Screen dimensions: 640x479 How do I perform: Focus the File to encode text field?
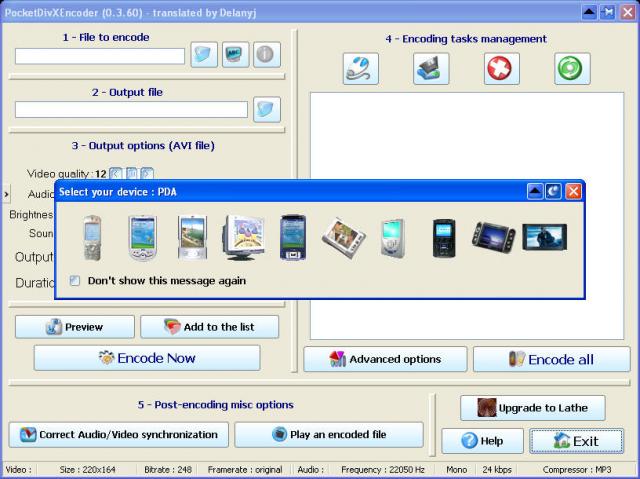[x=100, y=56]
